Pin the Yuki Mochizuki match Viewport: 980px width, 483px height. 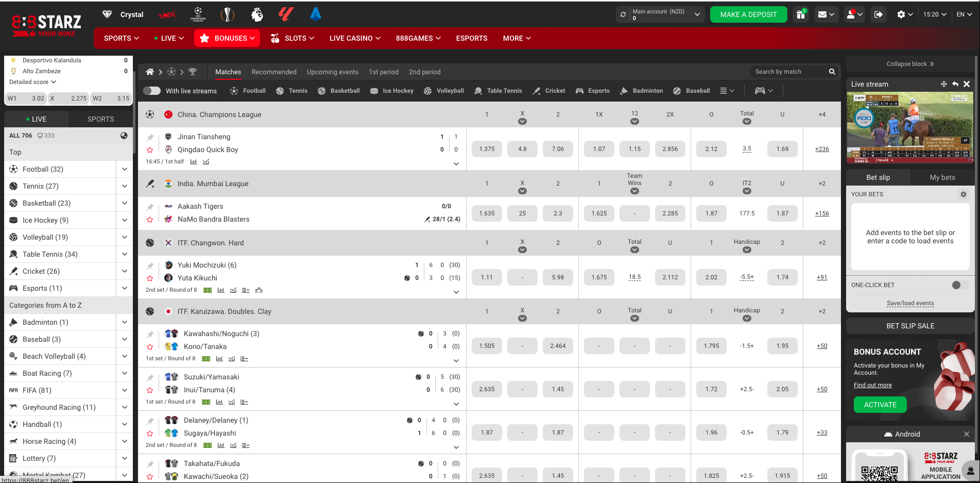point(150,266)
